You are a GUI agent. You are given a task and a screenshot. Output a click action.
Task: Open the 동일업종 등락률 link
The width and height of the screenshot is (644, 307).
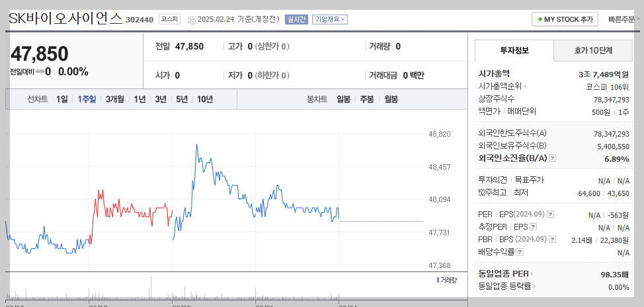pyautogui.click(x=504, y=286)
